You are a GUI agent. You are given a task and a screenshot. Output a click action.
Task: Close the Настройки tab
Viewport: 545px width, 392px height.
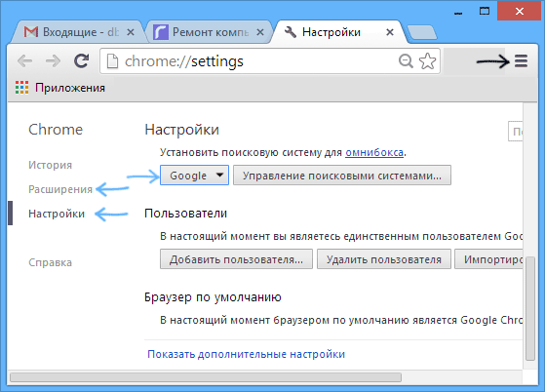(390, 32)
